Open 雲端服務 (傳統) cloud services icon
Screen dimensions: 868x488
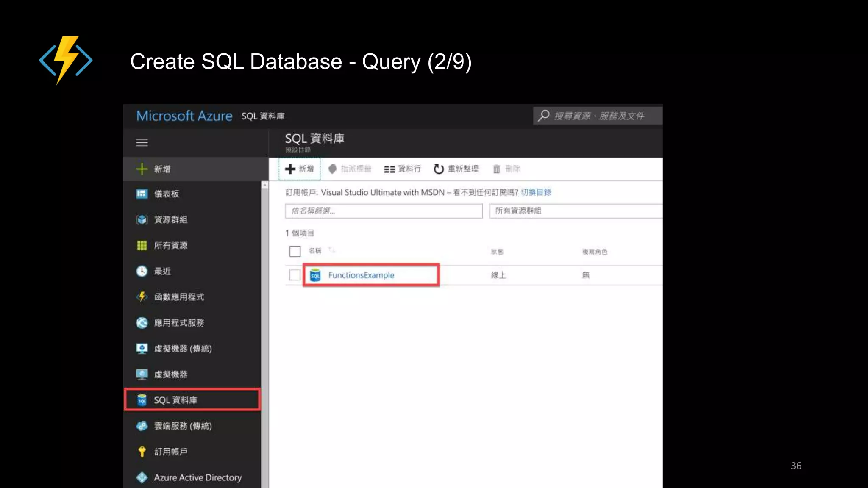tap(142, 426)
